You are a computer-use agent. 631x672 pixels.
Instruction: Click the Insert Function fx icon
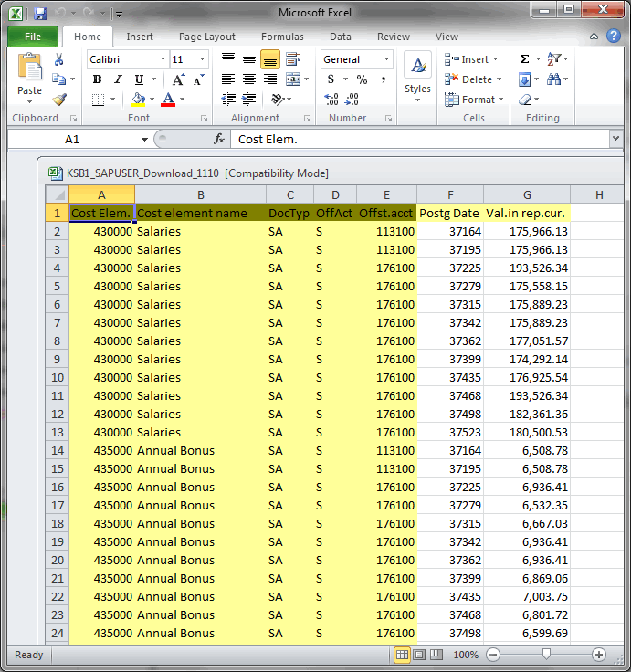click(219, 140)
